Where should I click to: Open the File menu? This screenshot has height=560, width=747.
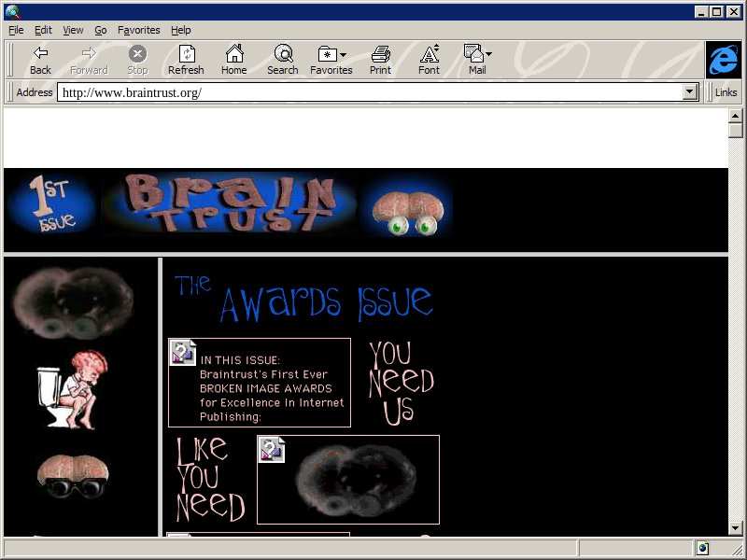point(16,30)
